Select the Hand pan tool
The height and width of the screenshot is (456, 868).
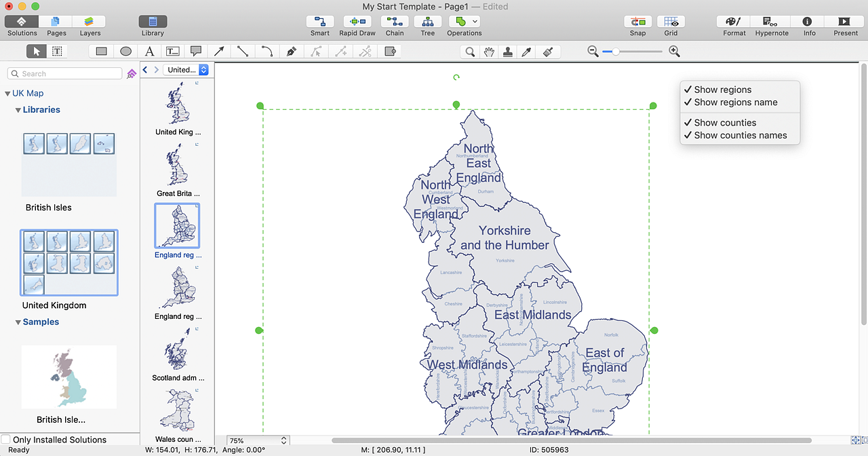(489, 51)
